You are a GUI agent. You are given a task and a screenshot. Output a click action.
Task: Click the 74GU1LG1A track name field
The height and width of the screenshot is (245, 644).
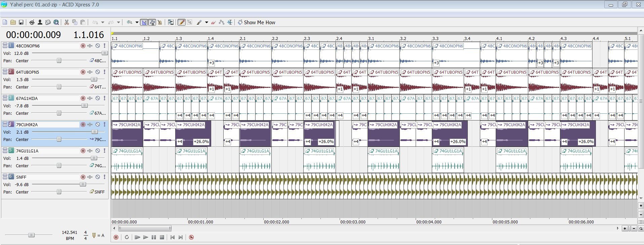pyautogui.click(x=47, y=151)
